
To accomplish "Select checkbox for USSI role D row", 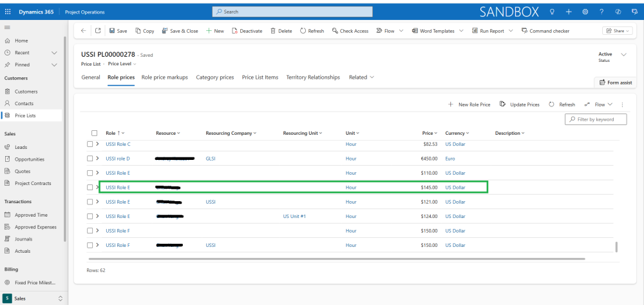I will (90, 158).
